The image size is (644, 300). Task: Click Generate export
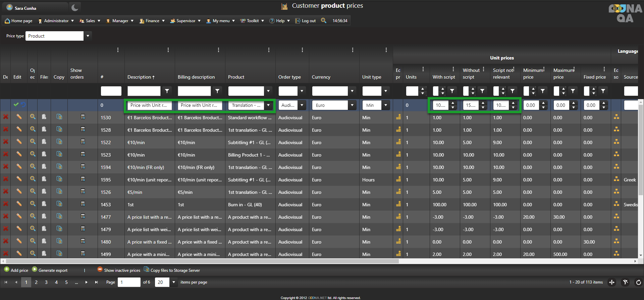(x=50, y=270)
